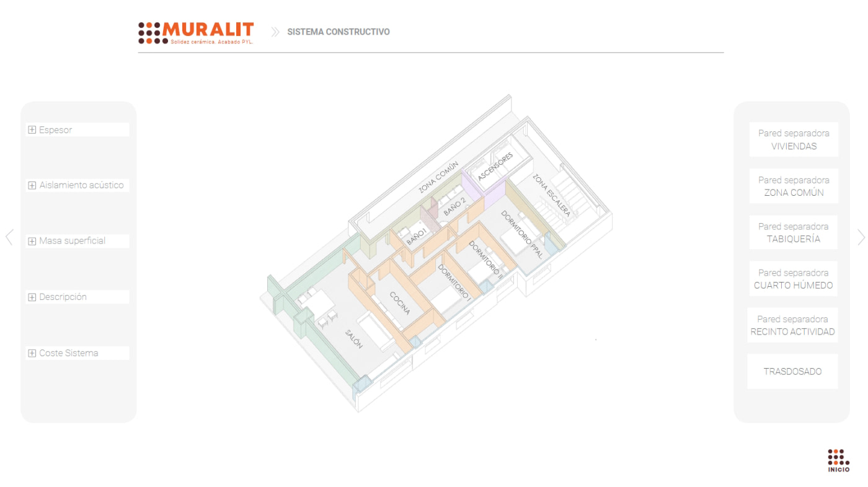The image size is (868, 487).
Task: Expand the Aislamiento acústico section
Action: coord(81,185)
